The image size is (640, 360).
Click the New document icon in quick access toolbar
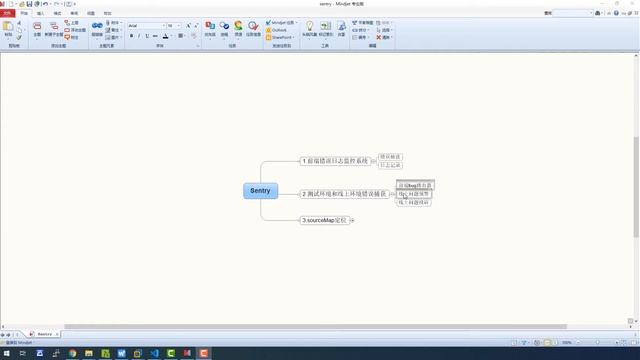coord(11,4)
